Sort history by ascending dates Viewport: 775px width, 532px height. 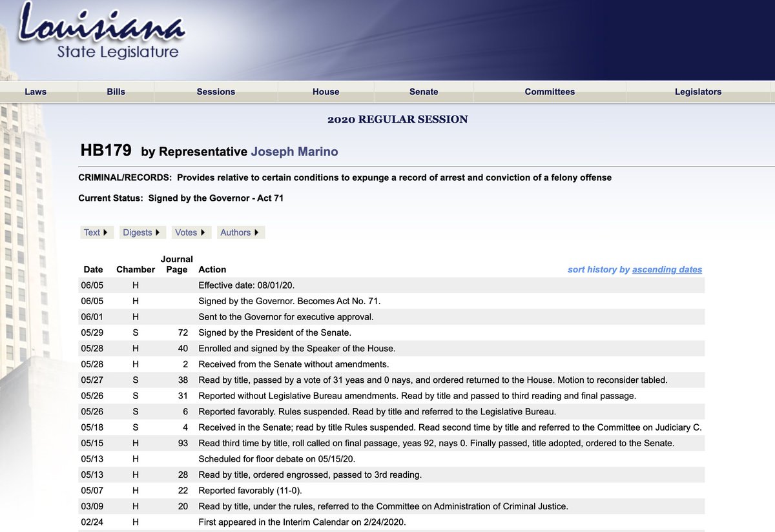click(x=667, y=269)
